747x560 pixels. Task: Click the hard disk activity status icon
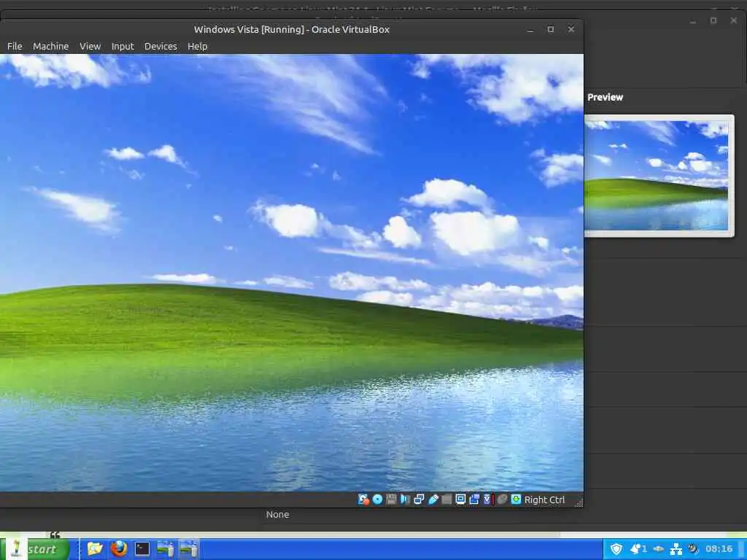click(363, 499)
